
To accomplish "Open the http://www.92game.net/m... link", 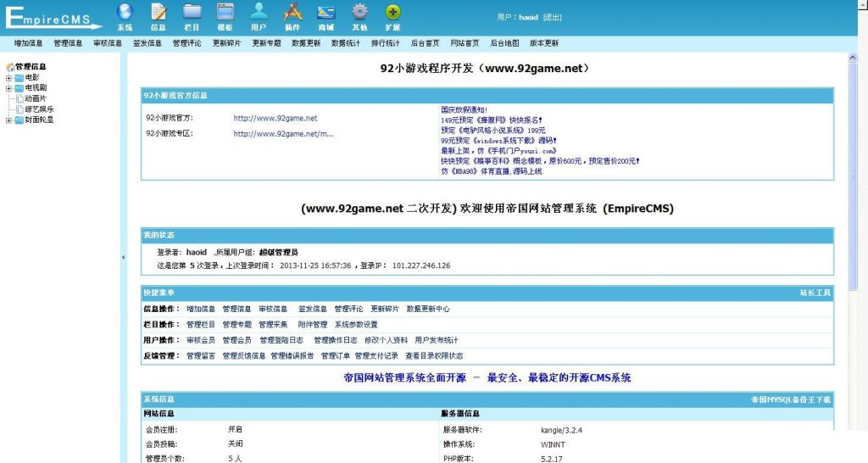I will click(283, 133).
